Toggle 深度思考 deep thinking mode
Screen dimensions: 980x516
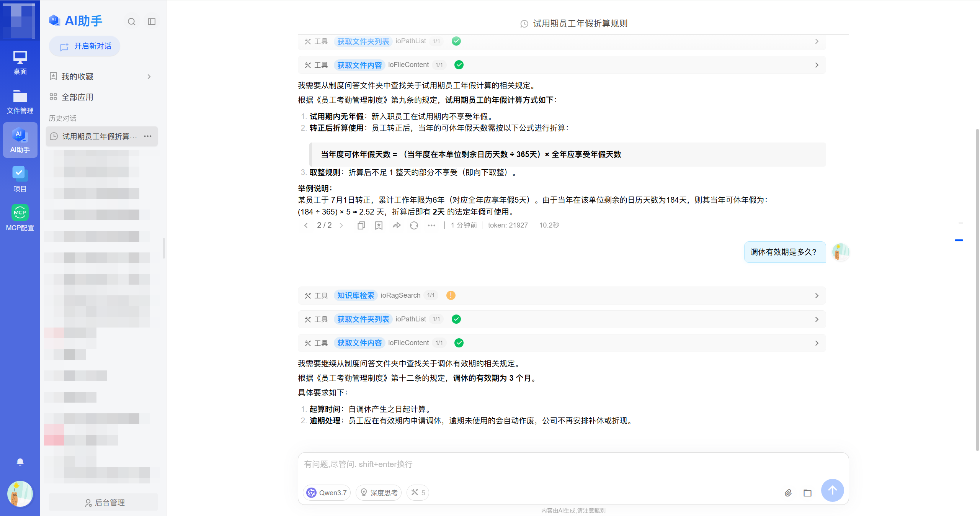coord(379,493)
